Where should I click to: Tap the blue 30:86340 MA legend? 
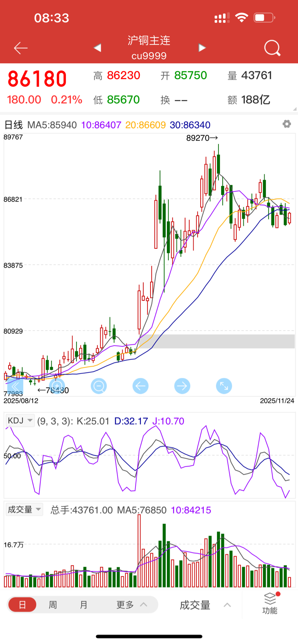(x=190, y=125)
